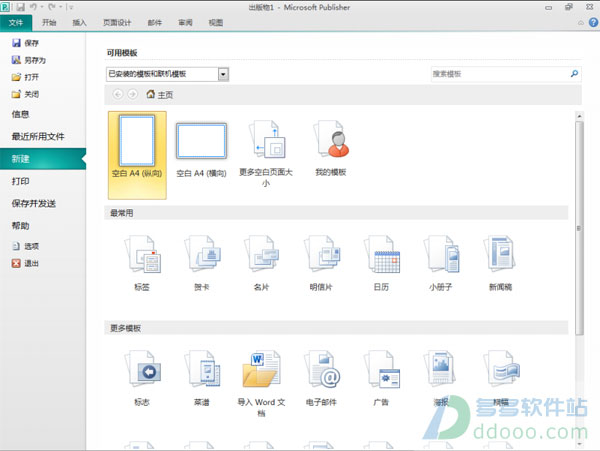Screen dimensions: 600x451
Task: Click the template list vertical scrollbar thumb
Action: pos(579,228)
